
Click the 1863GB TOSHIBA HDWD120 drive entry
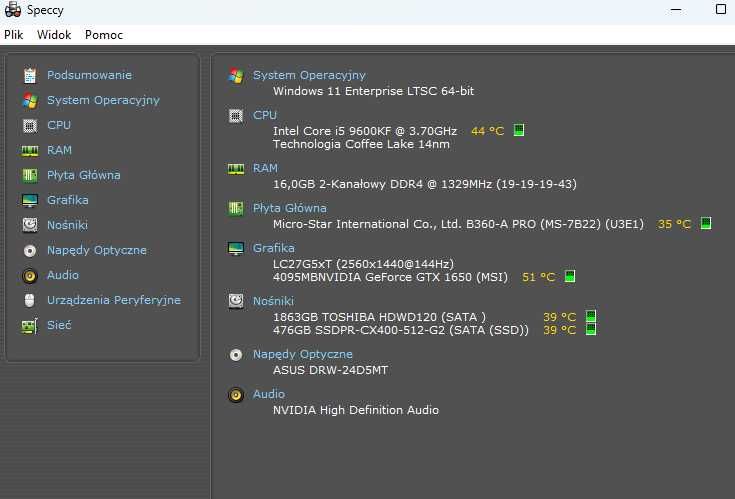379,317
